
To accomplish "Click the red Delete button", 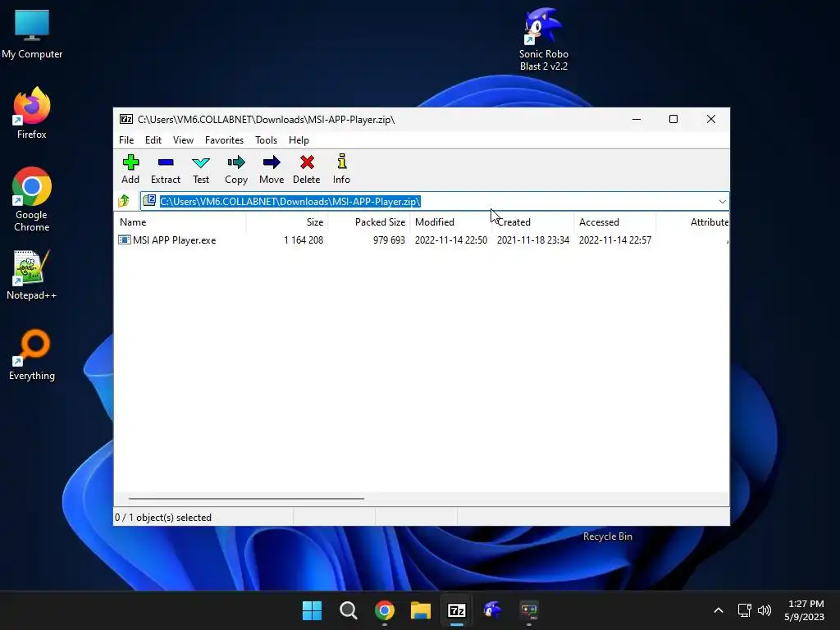I will [307, 169].
